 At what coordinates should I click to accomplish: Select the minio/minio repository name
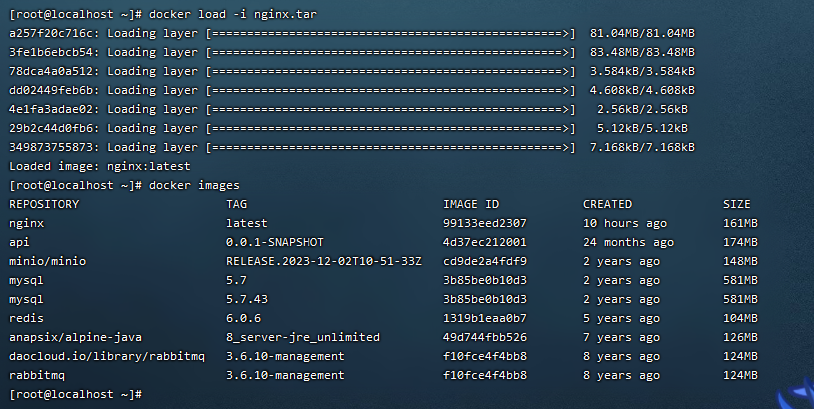click(x=47, y=262)
